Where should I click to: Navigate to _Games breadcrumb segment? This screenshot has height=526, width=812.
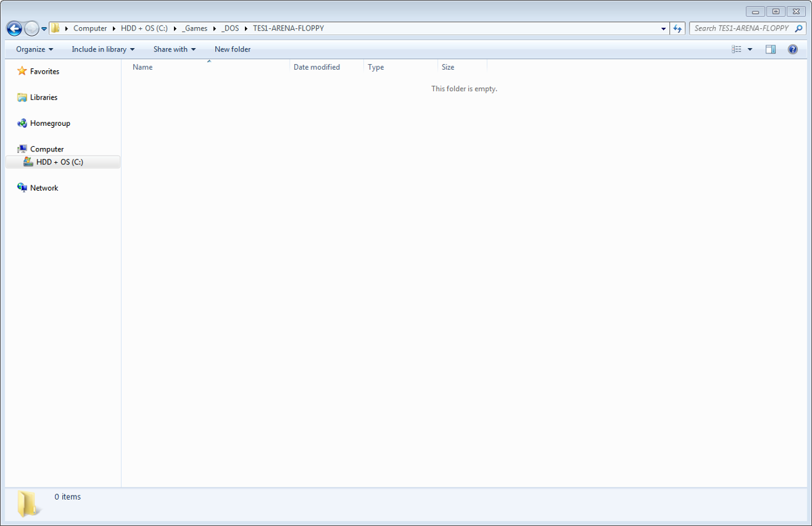195,28
